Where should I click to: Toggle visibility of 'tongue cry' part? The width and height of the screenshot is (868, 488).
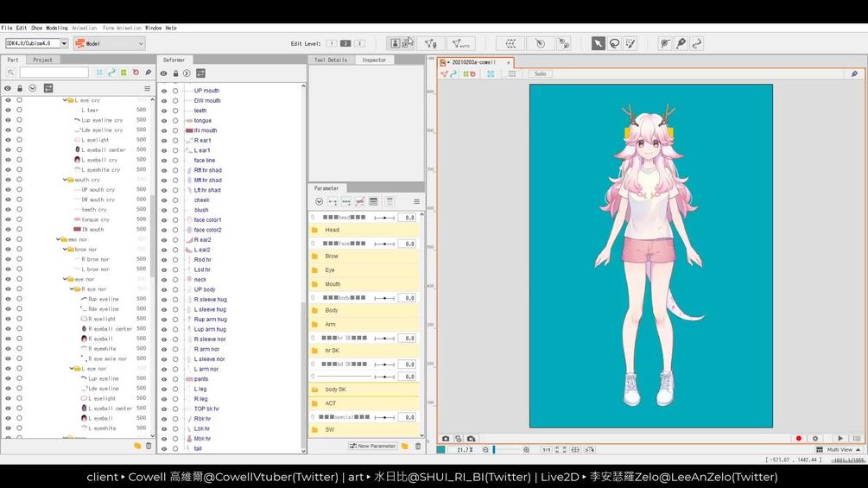click(8, 219)
